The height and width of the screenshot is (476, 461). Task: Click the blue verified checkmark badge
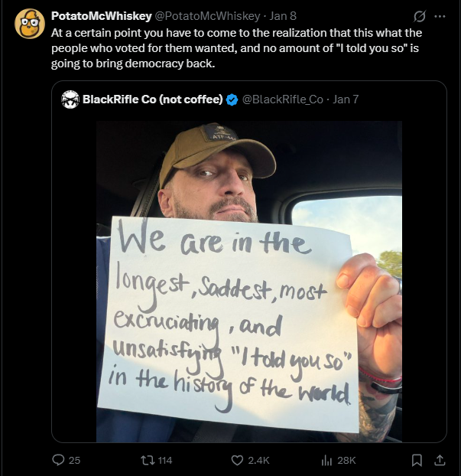click(232, 99)
